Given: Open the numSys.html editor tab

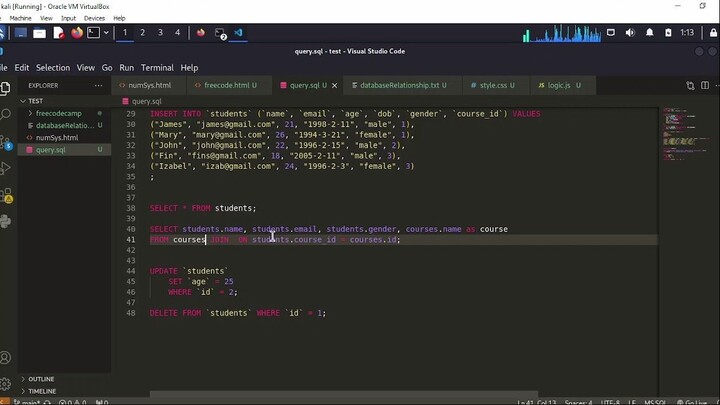Looking at the screenshot, I should [148, 85].
